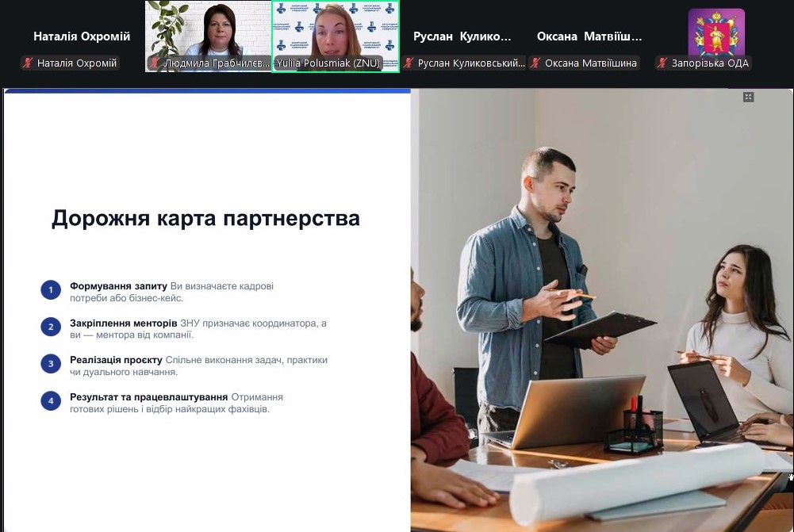The width and height of the screenshot is (794, 532).
Task: Select Yuliia Polusmiak (ZNU) video thumbnail
Action: 336,36
